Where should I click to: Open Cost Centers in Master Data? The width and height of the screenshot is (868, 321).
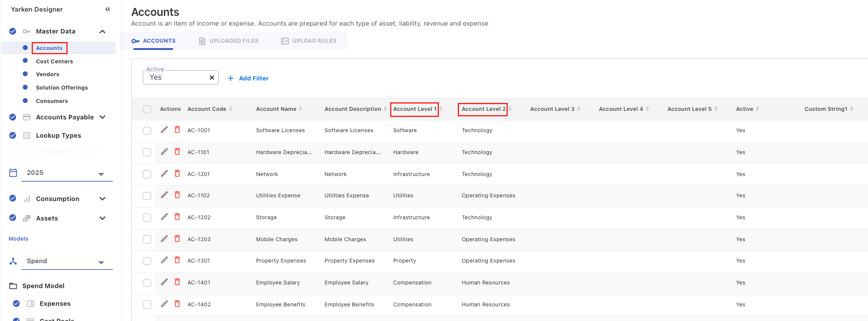click(54, 62)
